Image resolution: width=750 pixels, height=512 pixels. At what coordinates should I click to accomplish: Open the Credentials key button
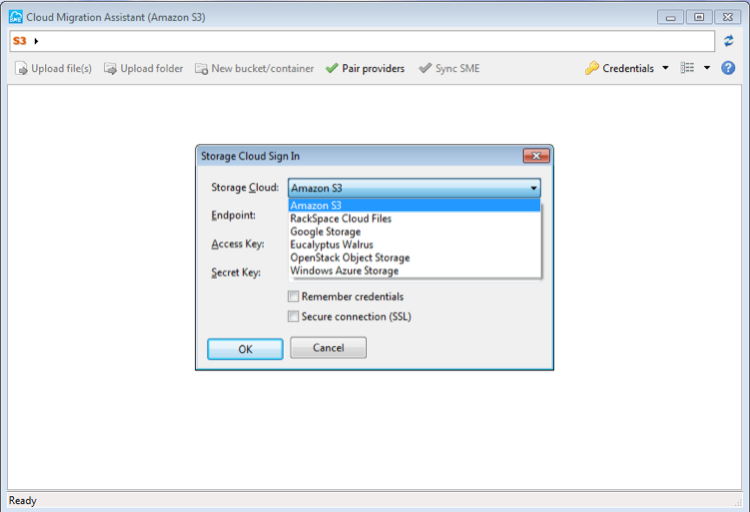619,68
